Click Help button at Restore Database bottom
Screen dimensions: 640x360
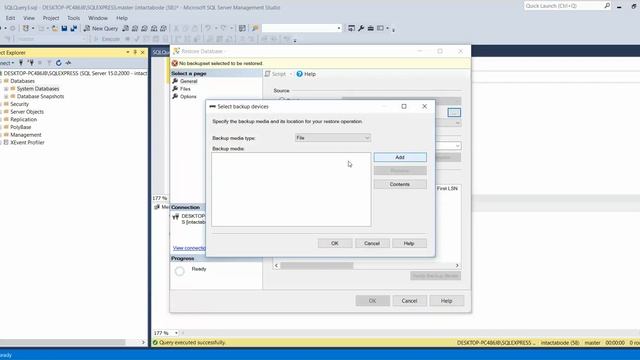click(447, 301)
